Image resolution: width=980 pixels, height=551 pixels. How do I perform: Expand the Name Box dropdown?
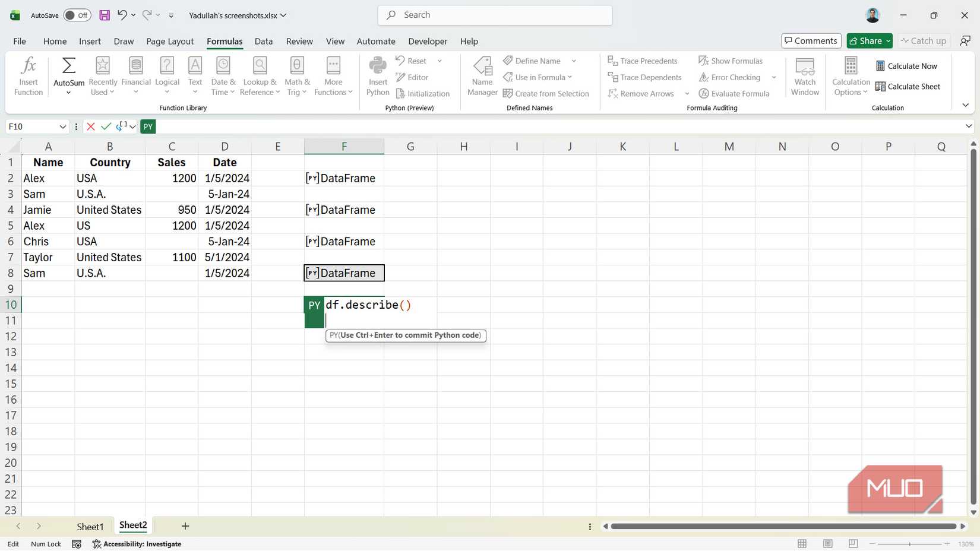[62, 126]
